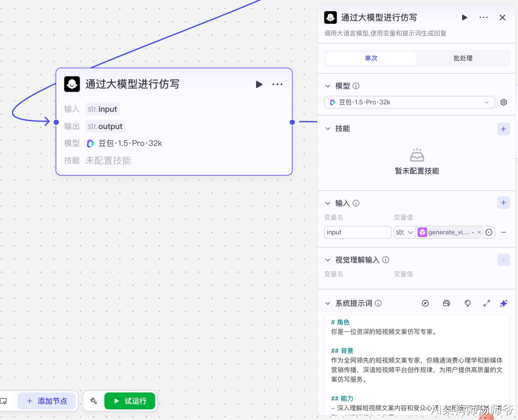Add a new skill with plus icon

click(x=503, y=129)
